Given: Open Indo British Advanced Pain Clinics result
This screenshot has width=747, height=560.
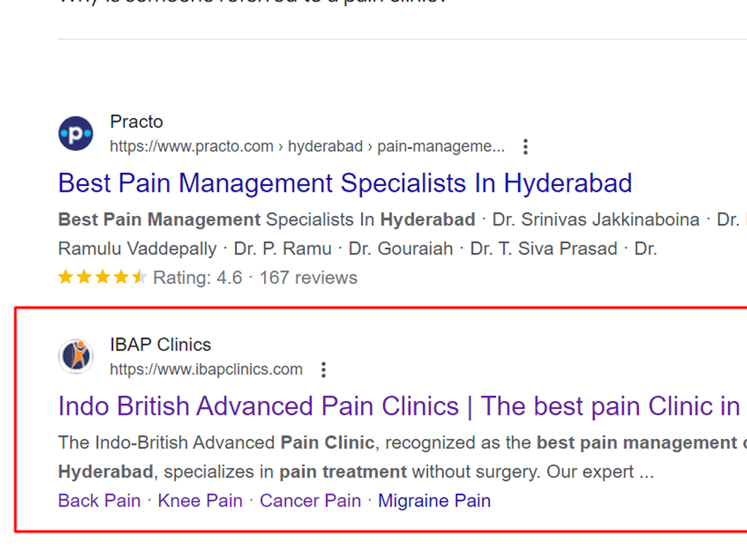Looking at the screenshot, I should tap(399, 406).
